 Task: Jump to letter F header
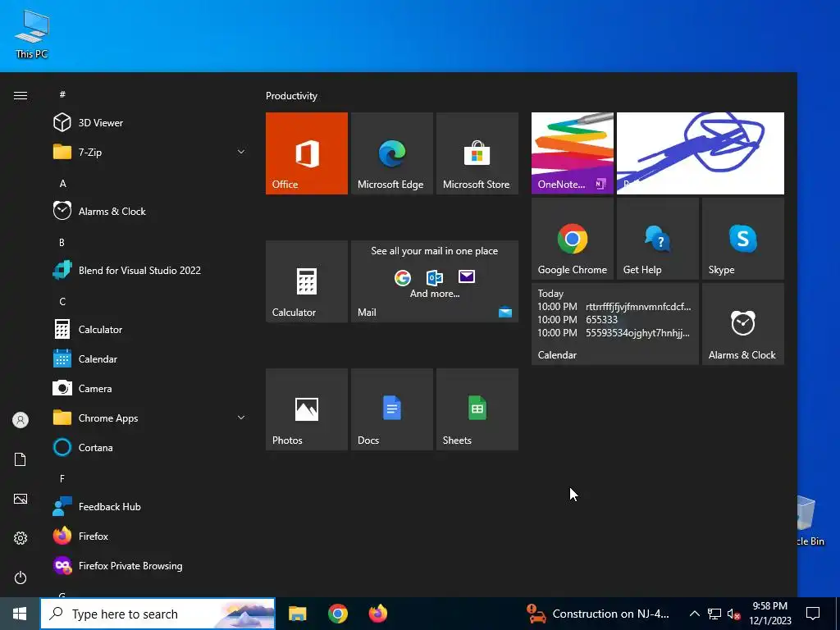click(x=62, y=478)
